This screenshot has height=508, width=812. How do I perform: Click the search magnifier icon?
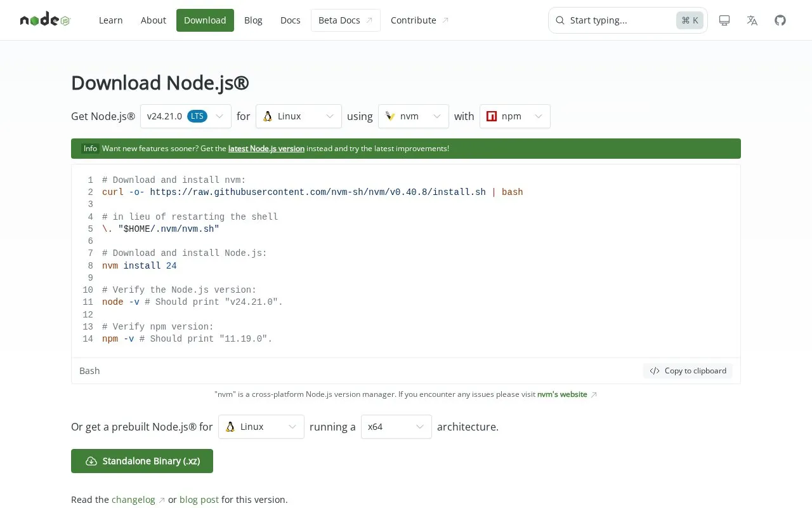click(x=560, y=20)
